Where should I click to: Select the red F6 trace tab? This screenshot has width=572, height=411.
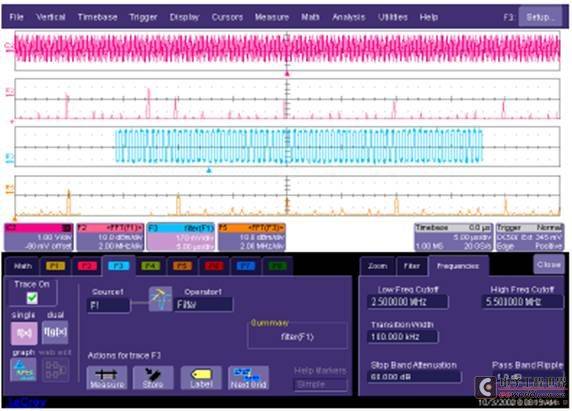pyautogui.click(x=214, y=266)
